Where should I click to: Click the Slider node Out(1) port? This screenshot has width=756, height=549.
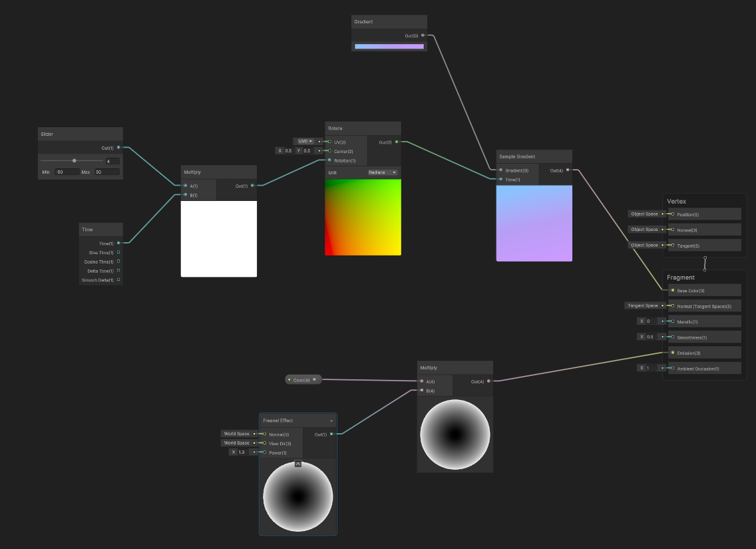point(118,148)
